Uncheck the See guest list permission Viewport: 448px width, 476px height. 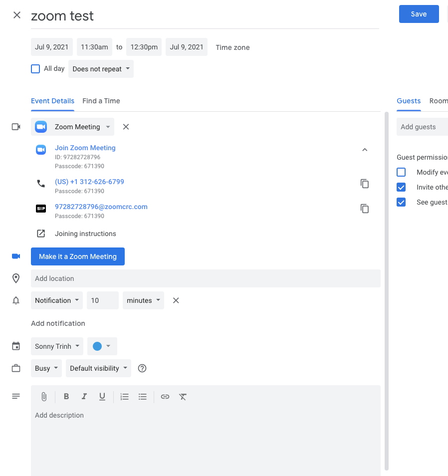(x=401, y=202)
